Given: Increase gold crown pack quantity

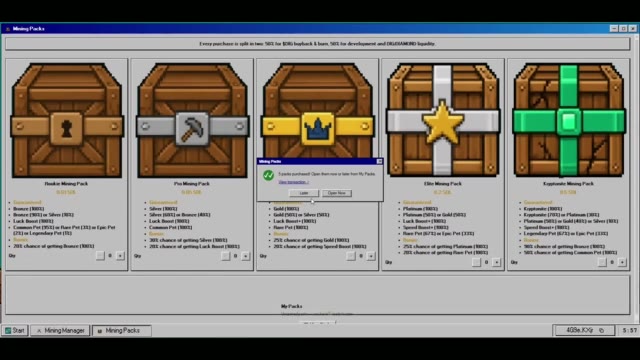Looking at the screenshot, I should click(x=371, y=256).
